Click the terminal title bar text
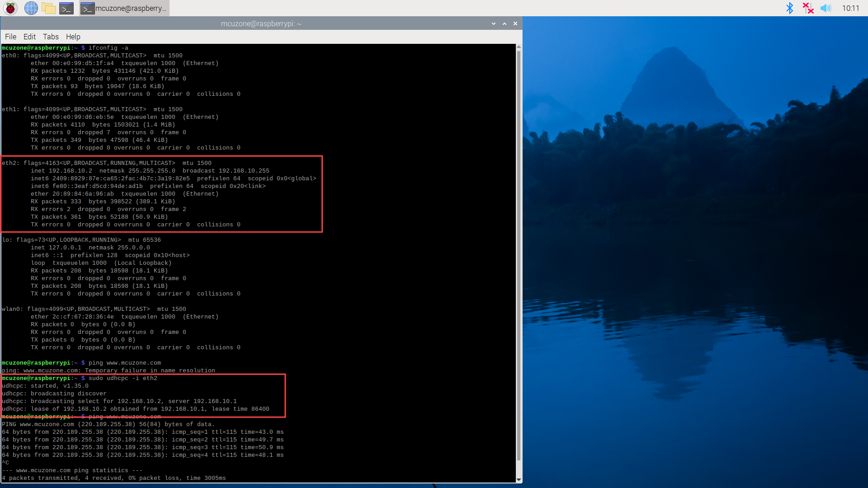Image resolution: width=868 pixels, height=488 pixels. (261, 23)
